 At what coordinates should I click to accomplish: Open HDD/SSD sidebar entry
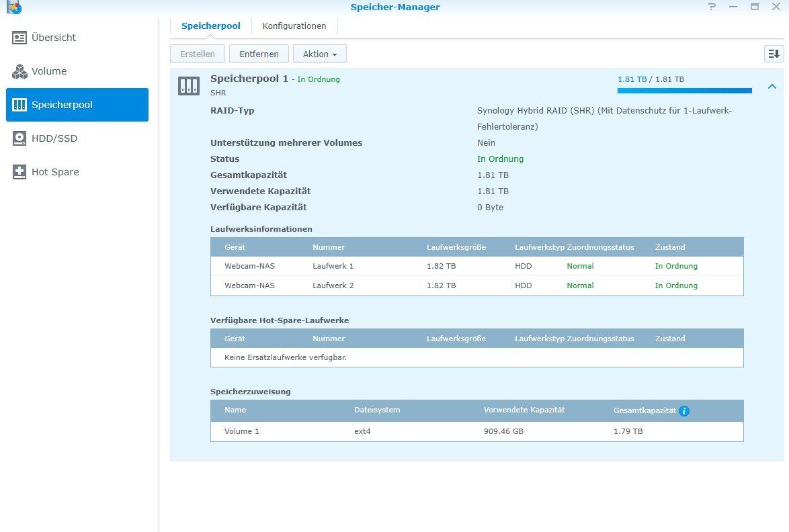coord(77,138)
